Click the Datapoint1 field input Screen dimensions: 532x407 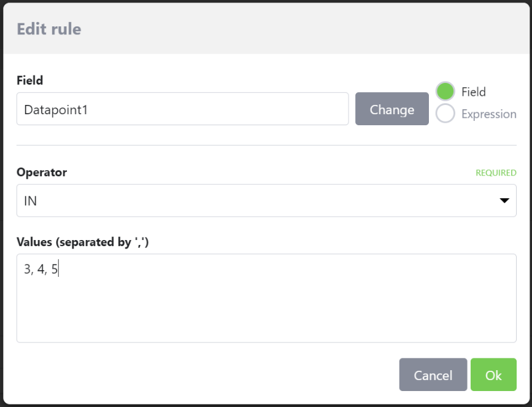(x=182, y=109)
